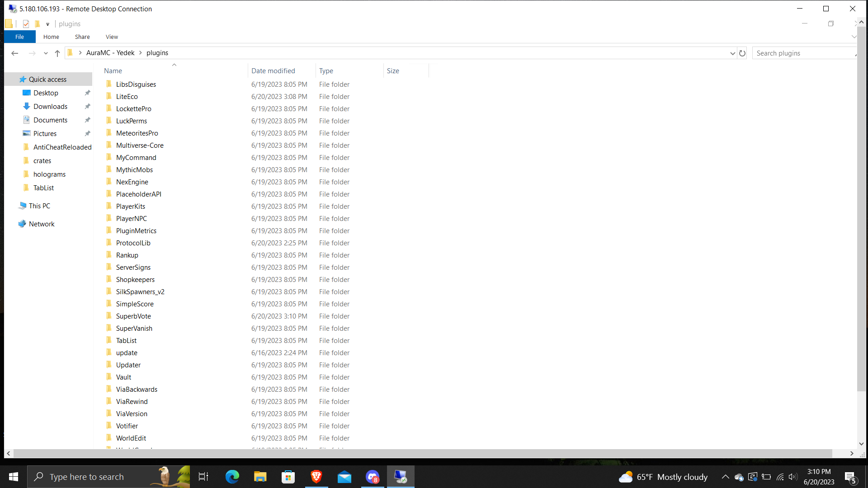The image size is (868, 488).
Task: Click the taskbar search box
Action: coord(108,477)
